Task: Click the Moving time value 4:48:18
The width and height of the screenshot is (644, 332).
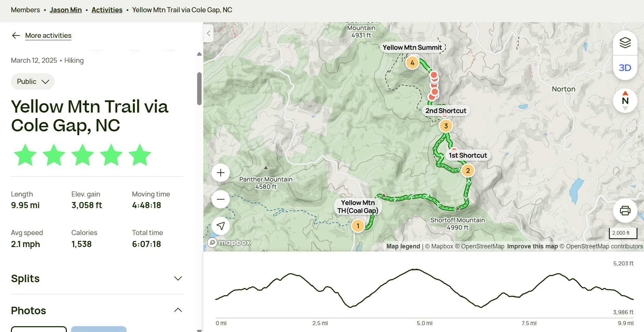Action: pos(146,205)
